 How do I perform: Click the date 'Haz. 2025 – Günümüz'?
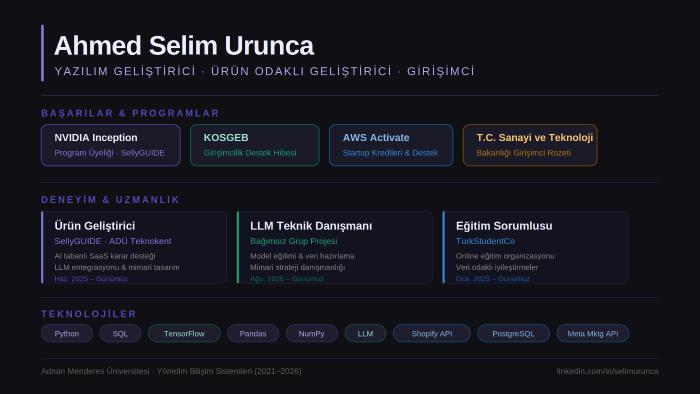(91, 278)
